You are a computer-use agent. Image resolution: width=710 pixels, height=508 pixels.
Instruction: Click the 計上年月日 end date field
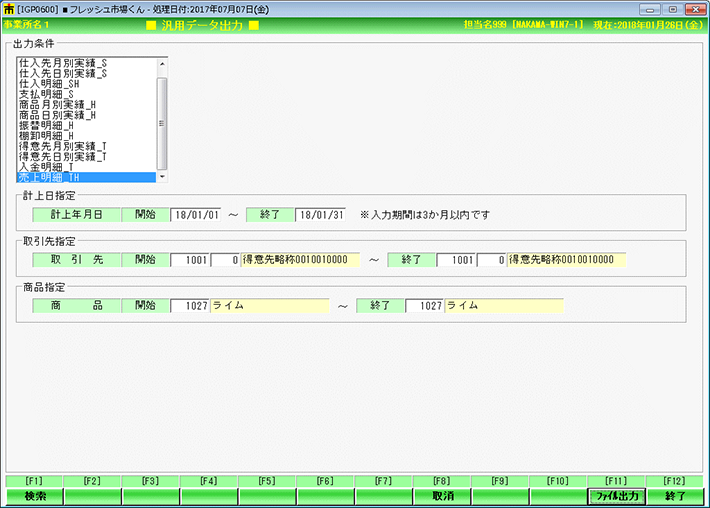pos(320,214)
